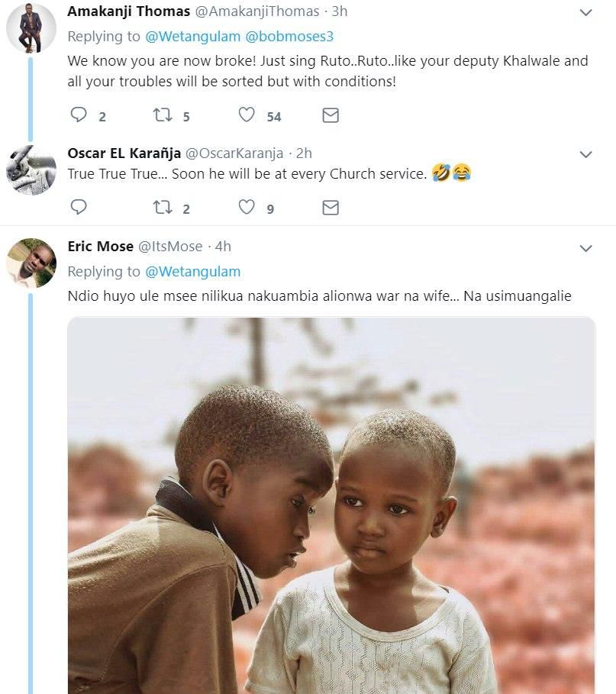Reply to Oscar EL Karañja's tweet
Image resolution: width=616 pixels, height=694 pixels.
click(x=79, y=208)
